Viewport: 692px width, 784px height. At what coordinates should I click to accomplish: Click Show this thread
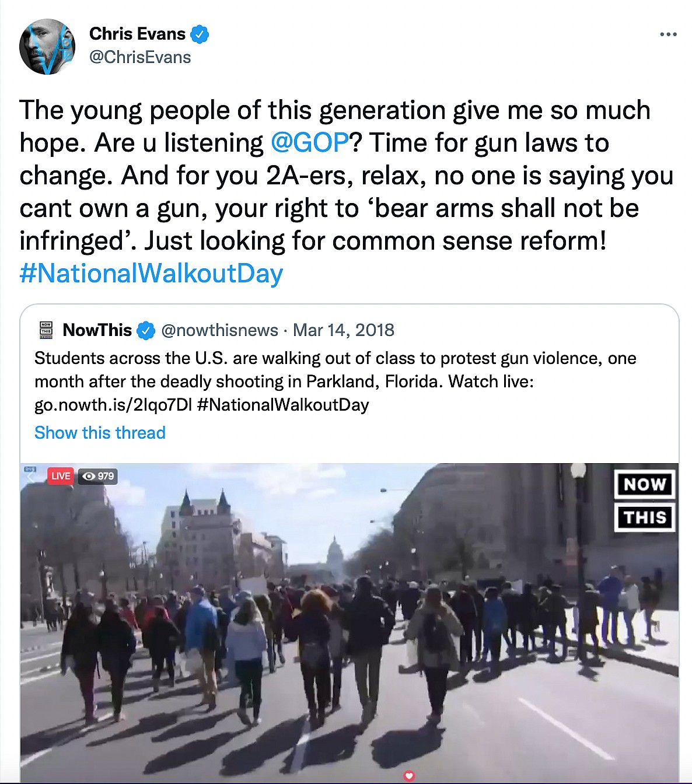(100, 433)
